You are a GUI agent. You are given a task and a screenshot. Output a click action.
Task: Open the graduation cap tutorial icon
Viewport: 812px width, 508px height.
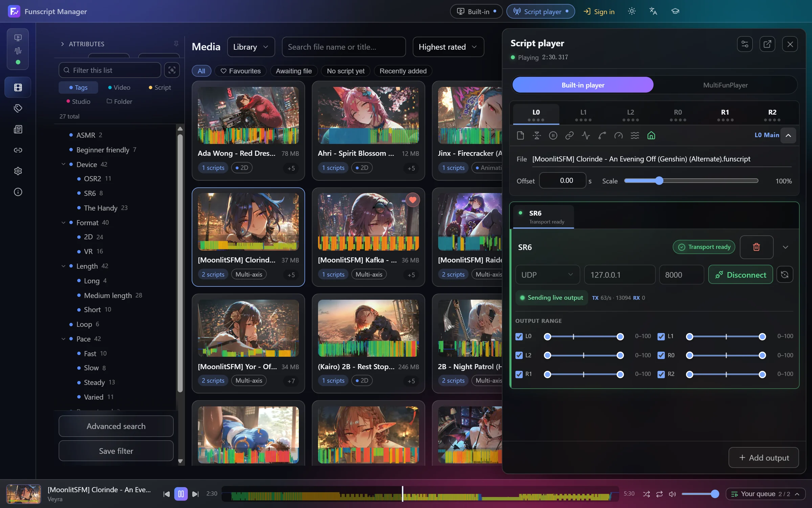(x=675, y=11)
